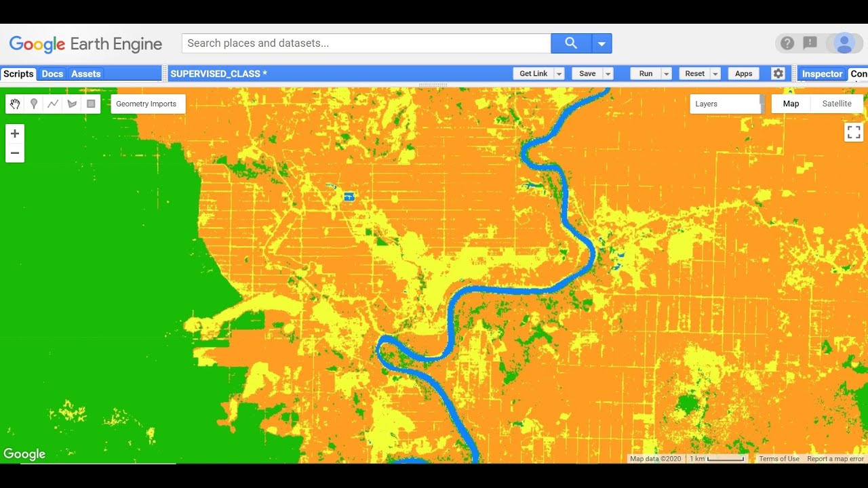Screen dimensions: 868x488
Task: Zoom out on the map
Action: (15, 153)
